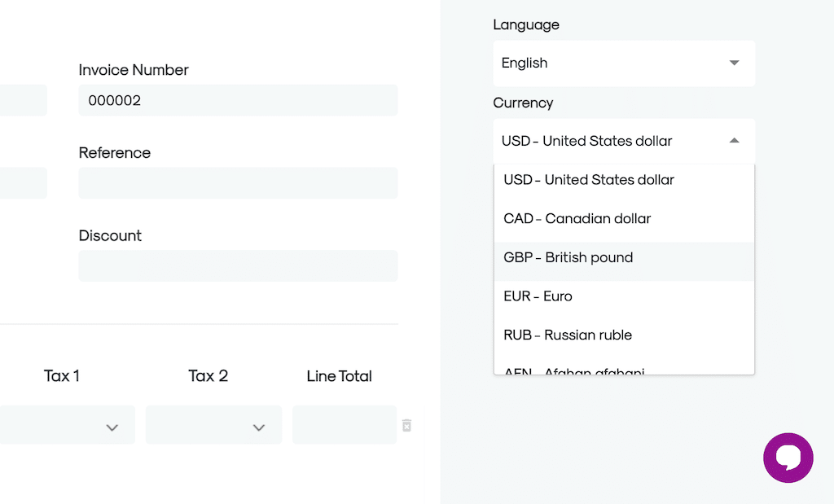
Task: Choose RUB - Russian ruble option
Action: [567, 335]
